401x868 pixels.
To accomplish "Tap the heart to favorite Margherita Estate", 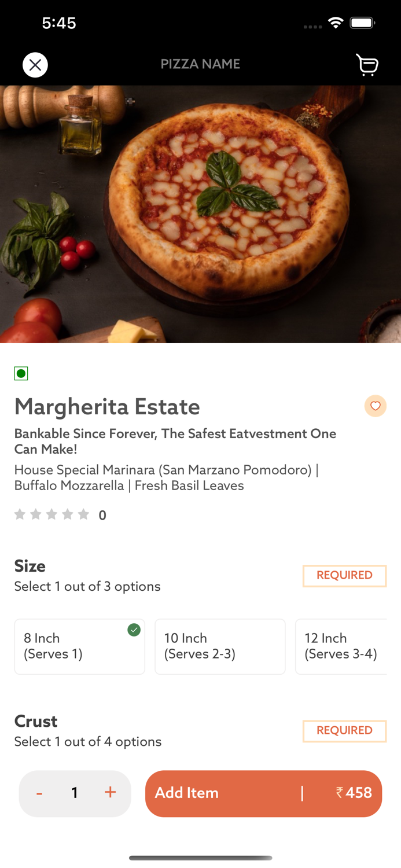I will (x=376, y=406).
